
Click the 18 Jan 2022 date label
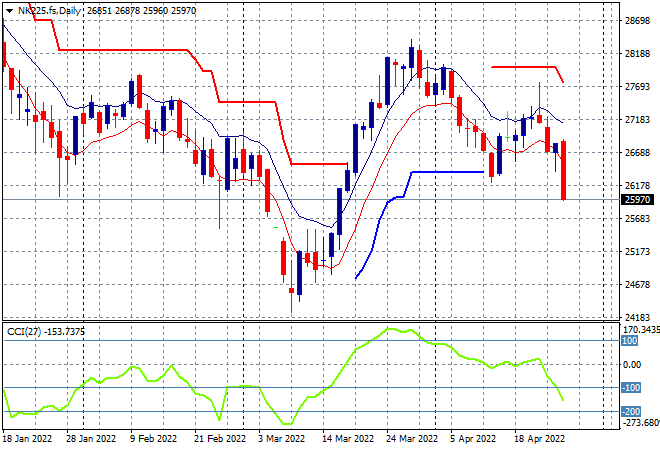(x=29, y=438)
